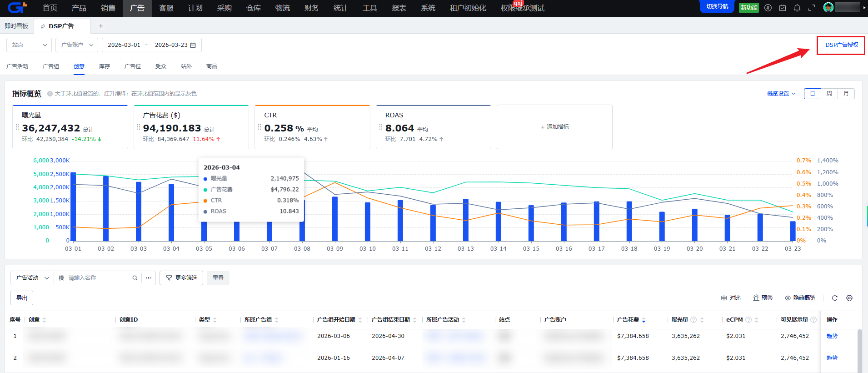The width and height of the screenshot is (868, 373).
Task: Switch chart granularity to 月
Action: 846,94
